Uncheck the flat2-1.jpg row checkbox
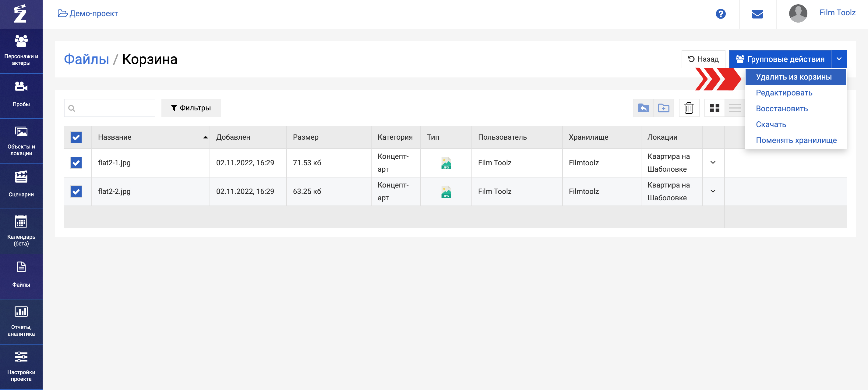The image size is (868, 390). pyautogui.click(x=76, y=163)
